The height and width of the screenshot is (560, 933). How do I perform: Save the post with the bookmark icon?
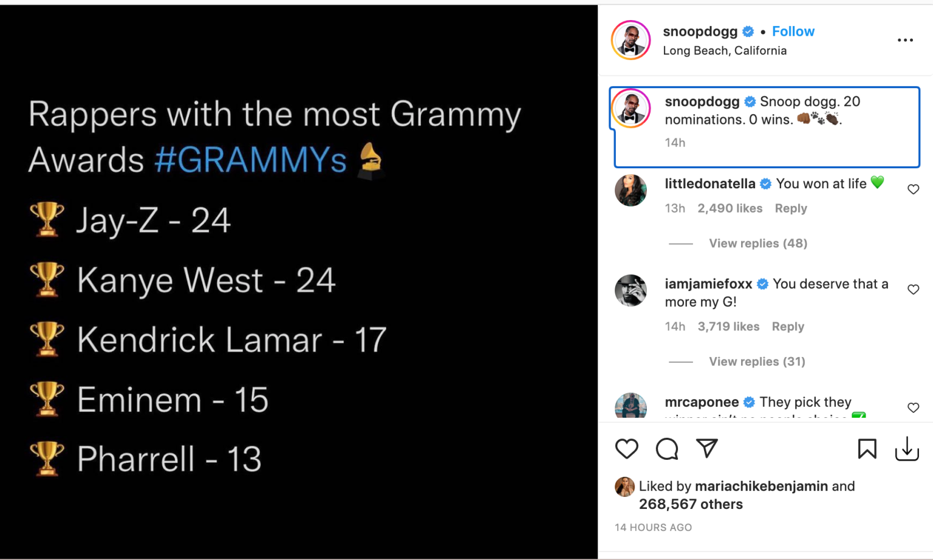click(867, 449)
